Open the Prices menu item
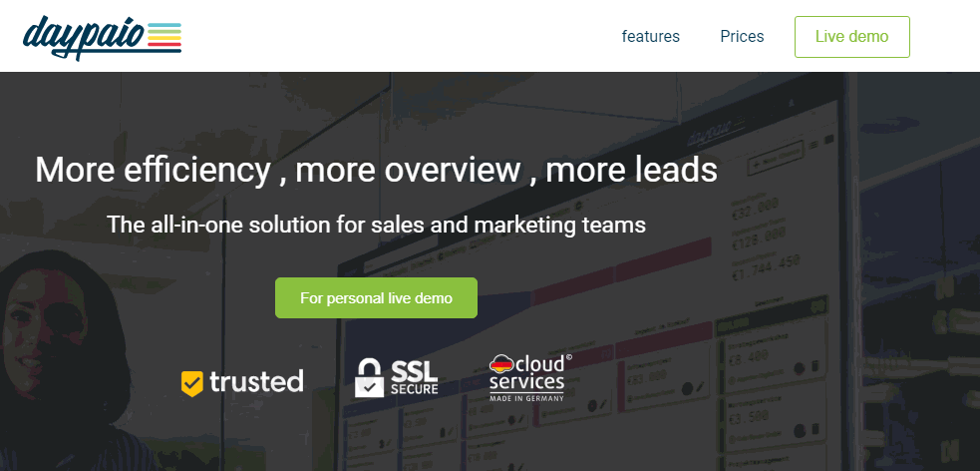 pos(742,37)
